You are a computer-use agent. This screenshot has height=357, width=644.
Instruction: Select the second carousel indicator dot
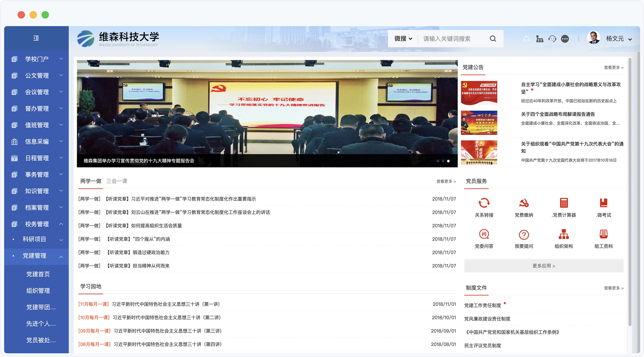tap(443, 161)
